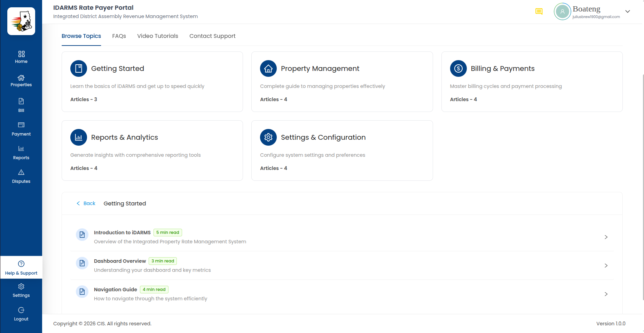Open Settings gear in the sidebar

[21, 286]
